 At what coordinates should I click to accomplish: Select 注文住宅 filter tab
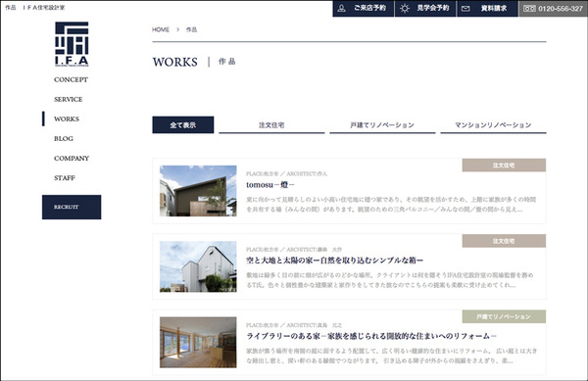(271, 125)
